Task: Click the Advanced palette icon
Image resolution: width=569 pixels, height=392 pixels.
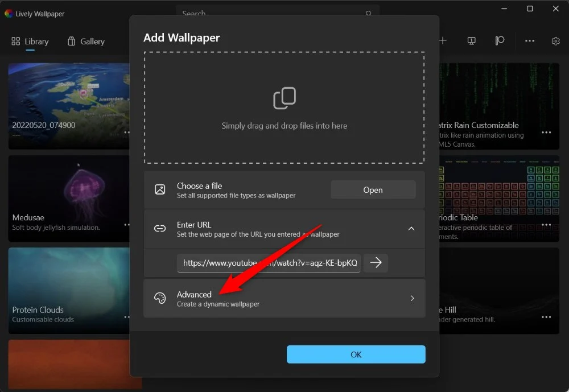Action: tap(160, 298)
